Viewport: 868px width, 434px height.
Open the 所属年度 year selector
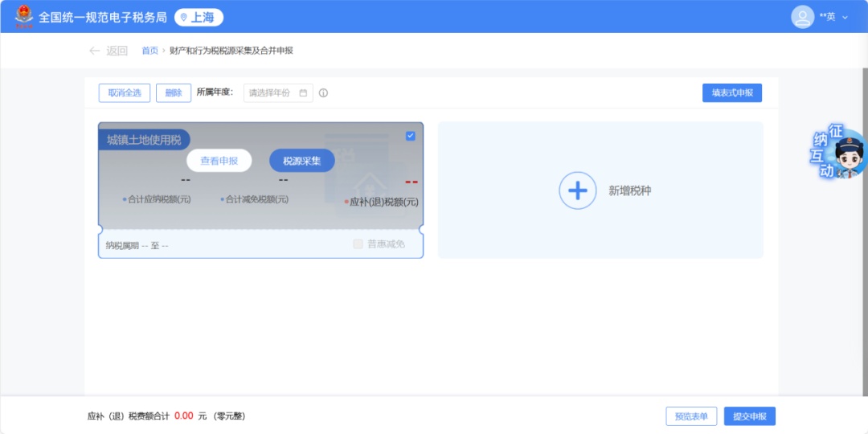pos(273,93)
